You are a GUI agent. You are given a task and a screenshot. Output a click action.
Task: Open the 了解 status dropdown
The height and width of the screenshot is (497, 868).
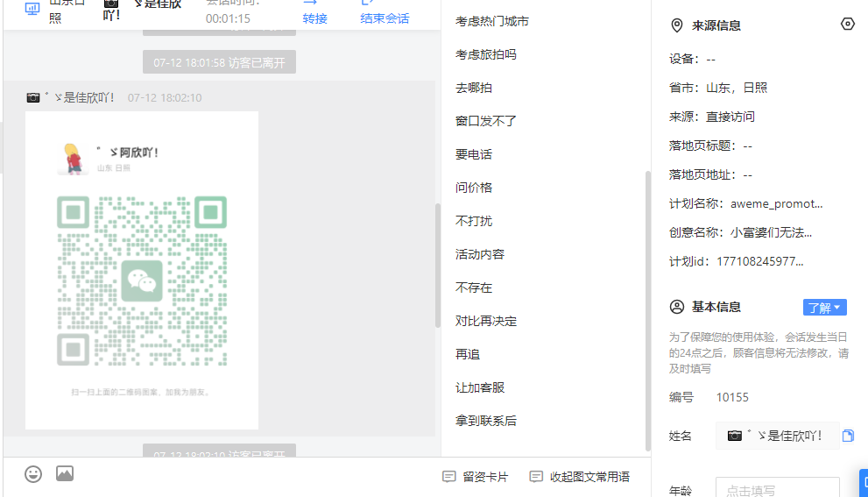[825, 308]
